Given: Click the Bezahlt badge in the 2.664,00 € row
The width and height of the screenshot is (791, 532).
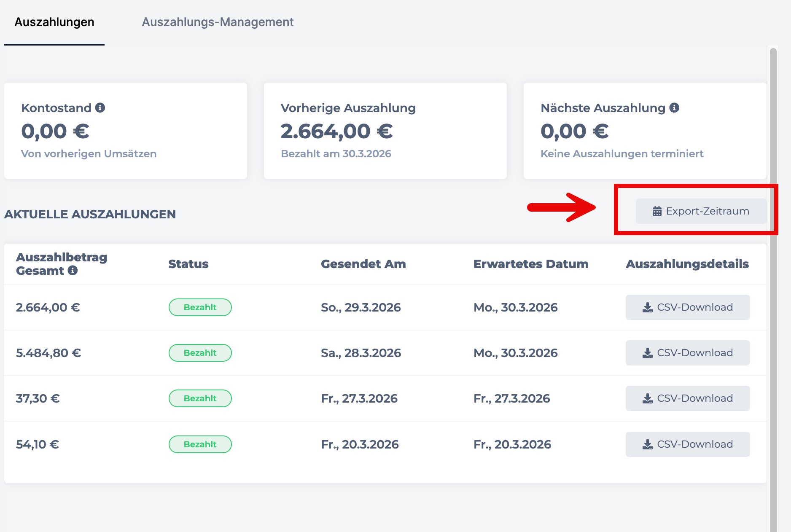Looking at the screenshot, I should click(200, 307).
